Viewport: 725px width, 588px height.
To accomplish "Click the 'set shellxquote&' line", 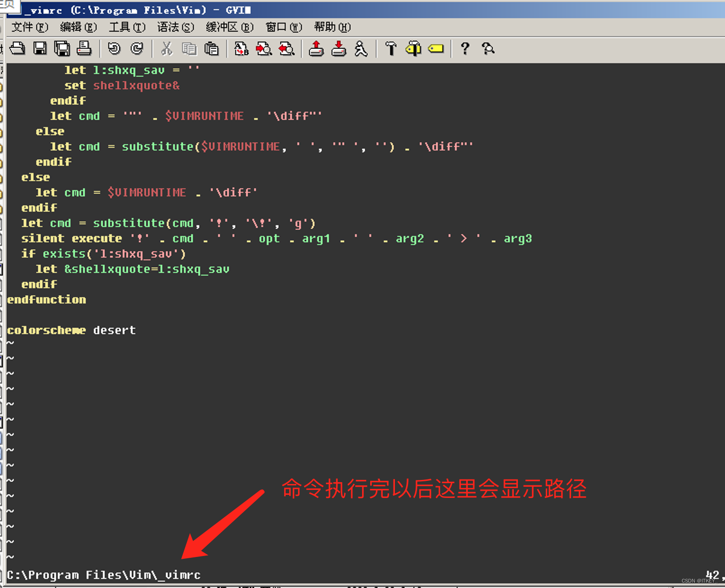I will [x=122, y=85].
